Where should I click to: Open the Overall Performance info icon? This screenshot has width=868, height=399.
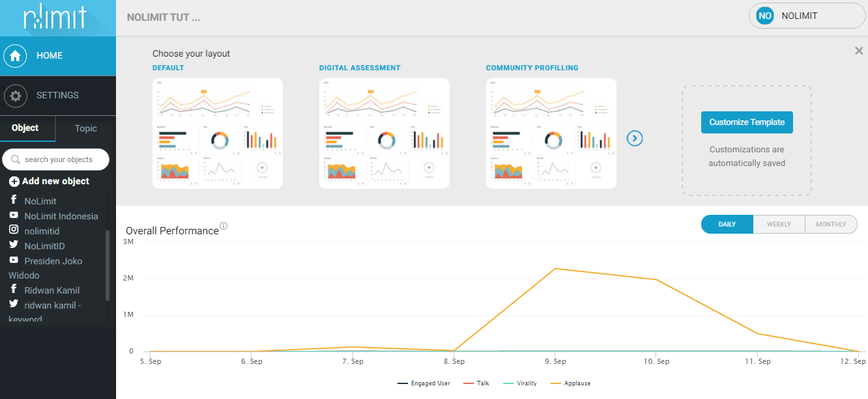pyautogui.click(x=224, y=227)
